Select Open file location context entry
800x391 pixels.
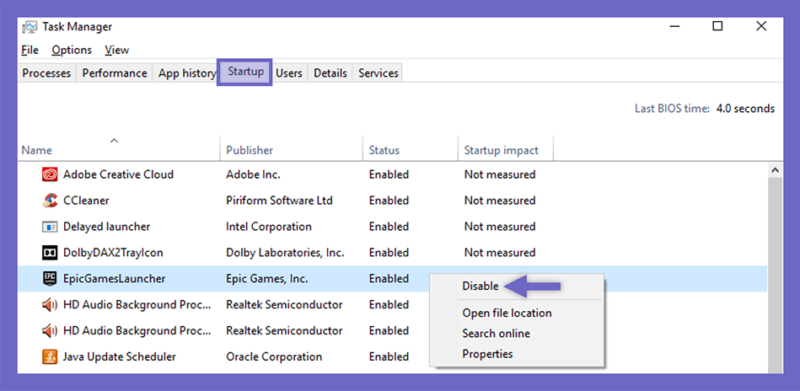click(507, 313)
